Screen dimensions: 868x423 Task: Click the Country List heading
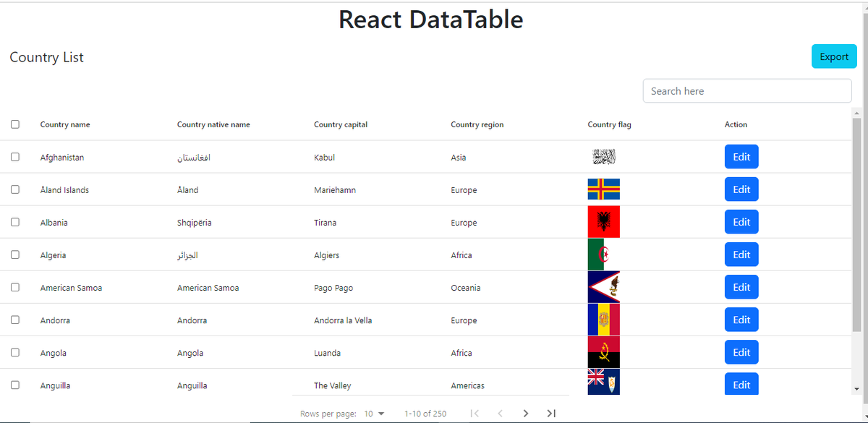pos(46,57)
